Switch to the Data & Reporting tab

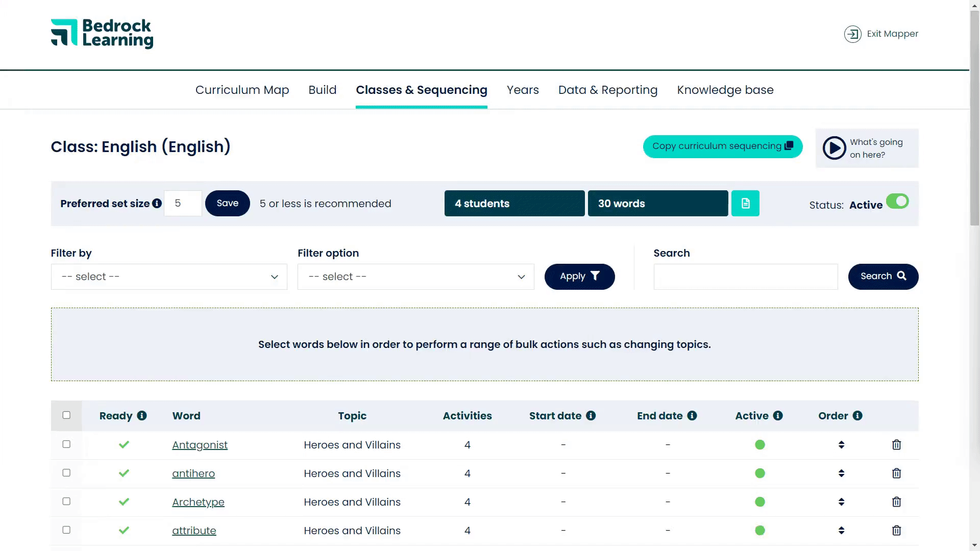click(x=607, y=90)
